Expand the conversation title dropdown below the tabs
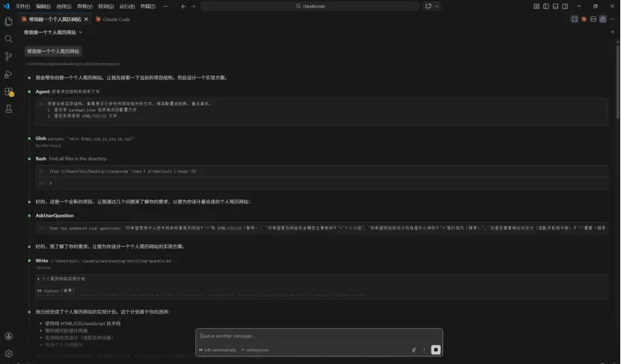This screenshot has width=621, height=364. tap(53, 32)
